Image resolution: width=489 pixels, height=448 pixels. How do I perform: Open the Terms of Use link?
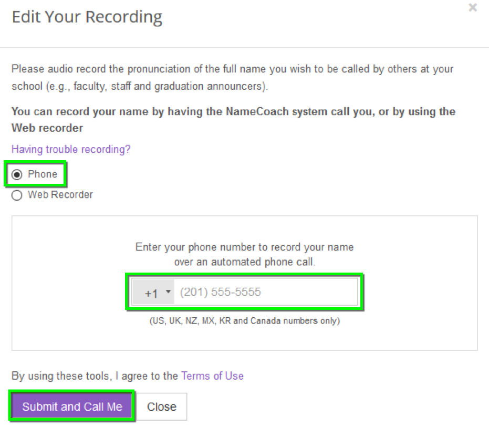point(212,376)
